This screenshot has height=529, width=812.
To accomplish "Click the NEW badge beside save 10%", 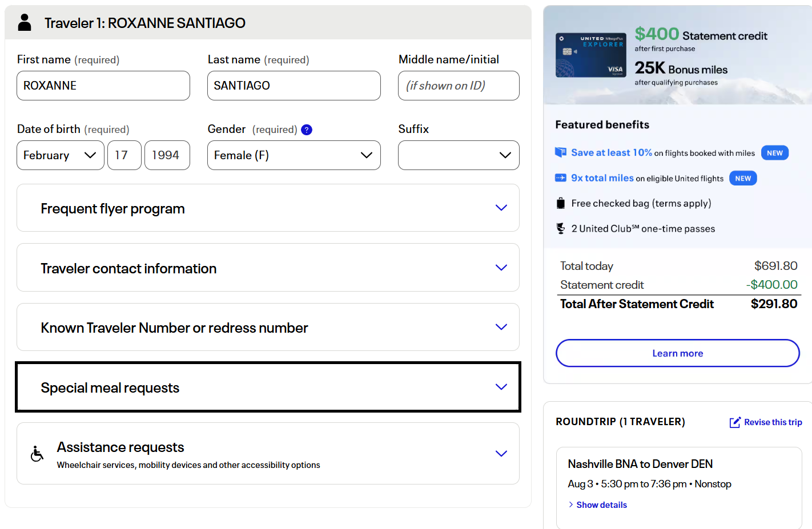I will point(775,153).
